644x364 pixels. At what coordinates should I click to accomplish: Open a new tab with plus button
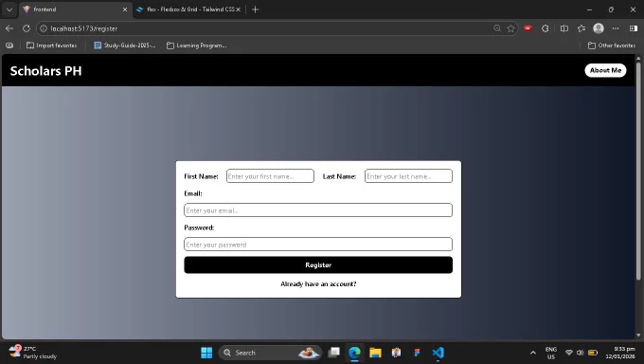pos(255,9)
